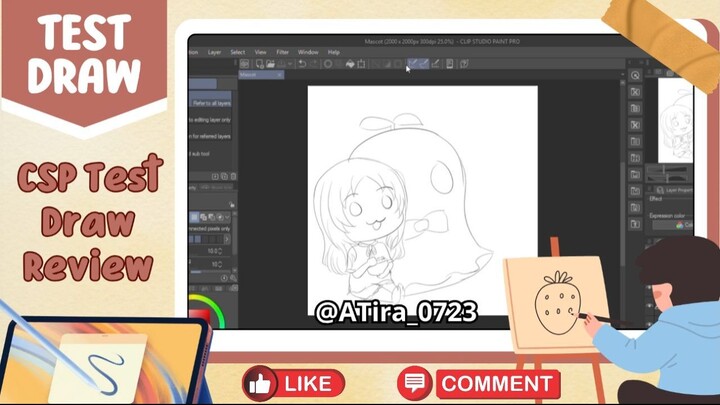This screenshot has width=720, height=405.
Task: Switch to the Mascot canvas tab
Action: click(250, 75)
